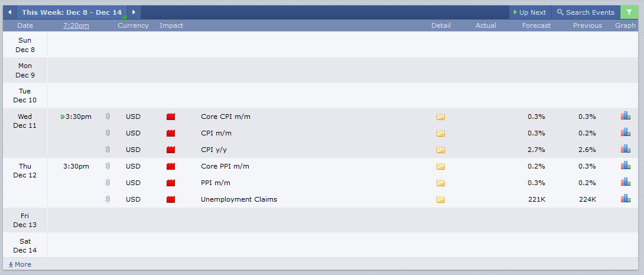Click red impact icon for Core CPI m/m

tap(171, 117)
